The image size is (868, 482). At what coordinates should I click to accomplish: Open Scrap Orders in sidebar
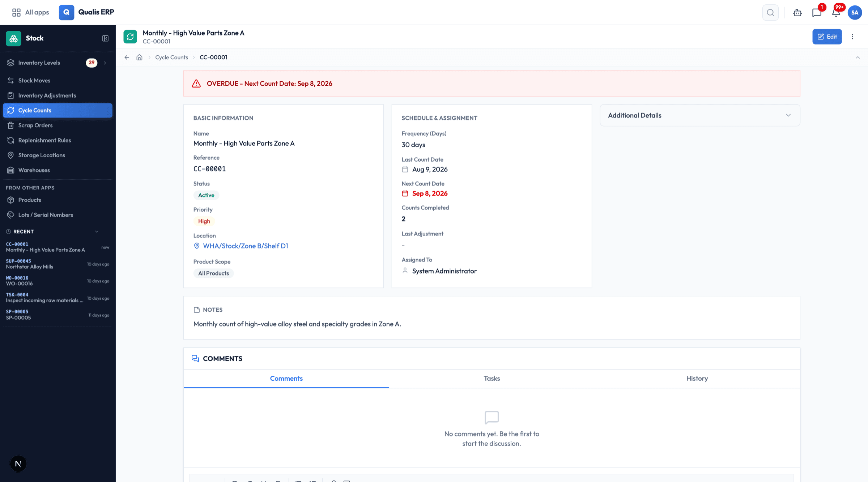(x=58, y=125)
